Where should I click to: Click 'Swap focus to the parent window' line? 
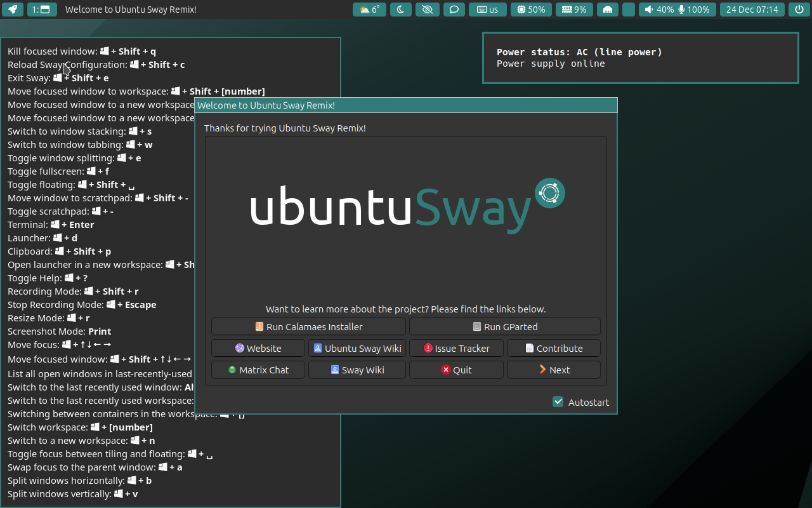coord(95,467)
